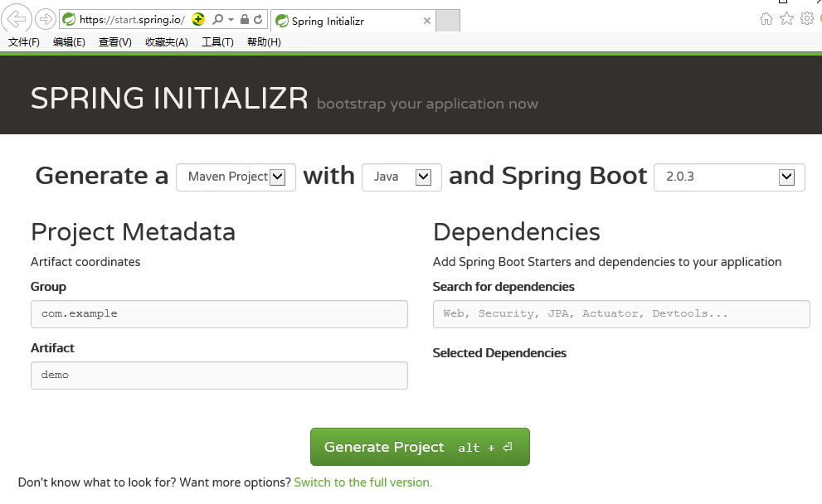Open the 收藏夹(A) menu

[x=166, y=42]
